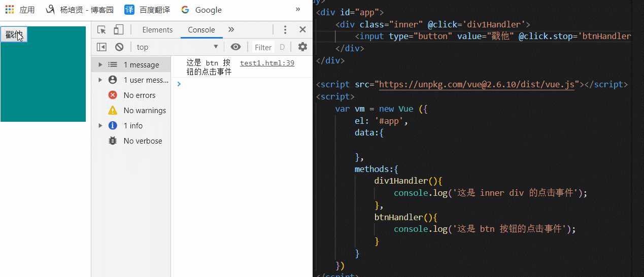
Task: Click the 戳他 button on the page
Action: click(14, 34)
